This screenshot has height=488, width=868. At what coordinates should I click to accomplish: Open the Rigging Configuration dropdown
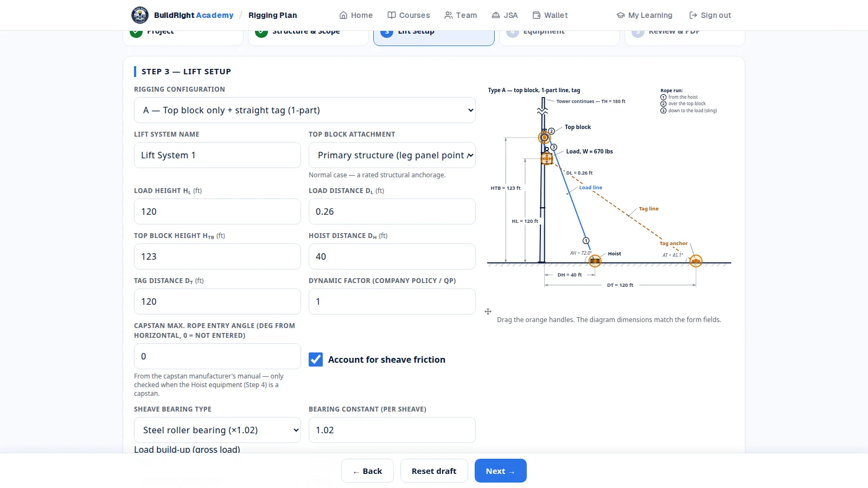(x=305, y=110)
